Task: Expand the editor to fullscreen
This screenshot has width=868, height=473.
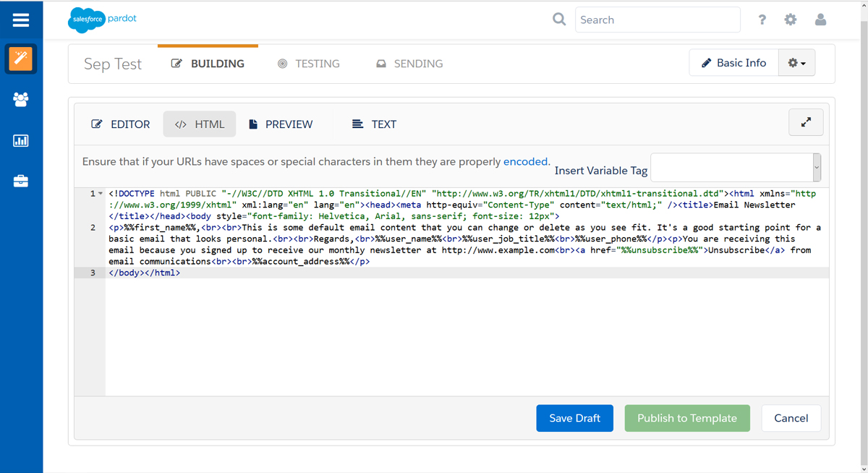Action: [x=806, y=123]
